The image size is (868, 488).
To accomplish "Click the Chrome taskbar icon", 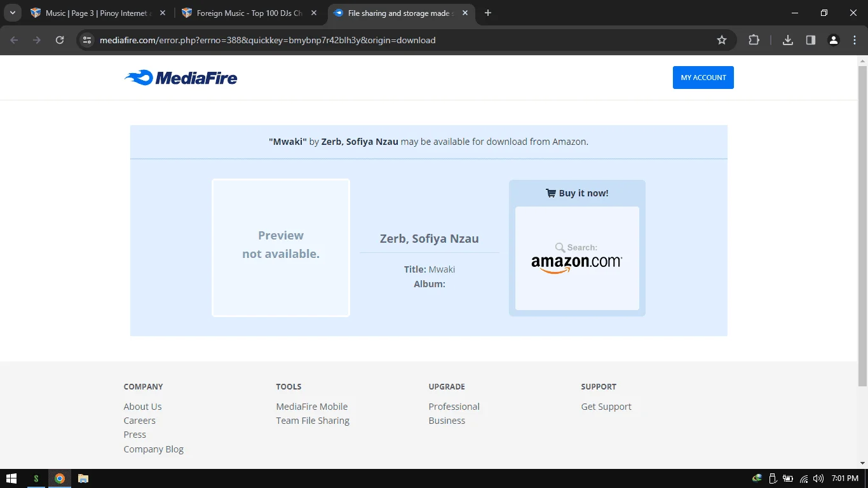I will (60, 478).
